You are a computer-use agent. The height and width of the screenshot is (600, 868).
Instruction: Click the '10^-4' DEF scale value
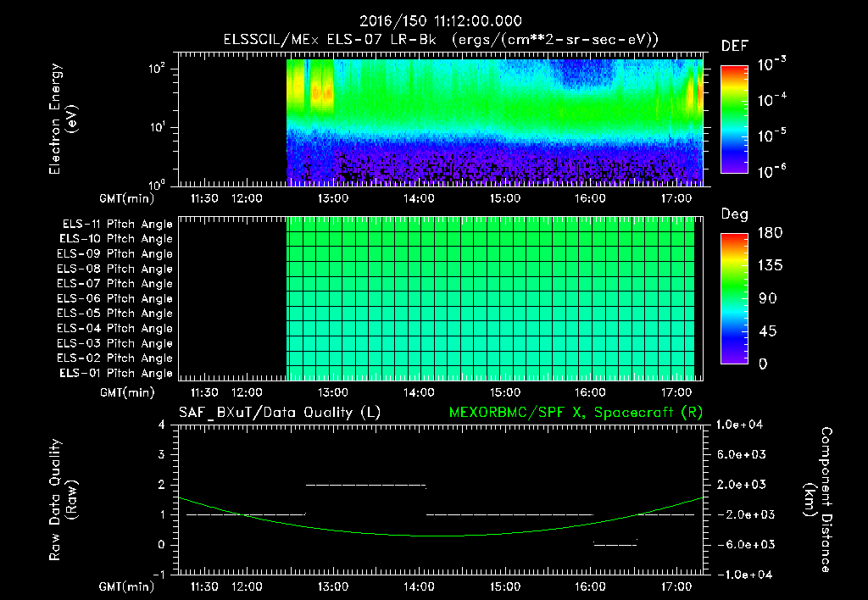(x=771, y=100)
